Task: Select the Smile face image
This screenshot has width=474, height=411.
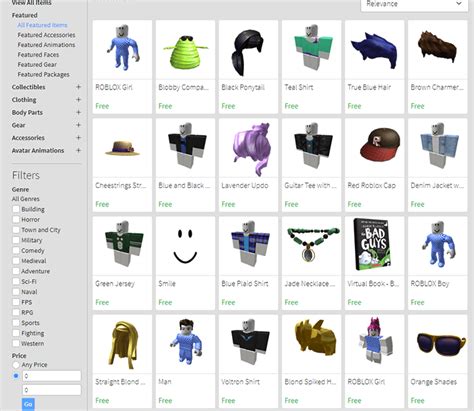Action: [185, 246]
